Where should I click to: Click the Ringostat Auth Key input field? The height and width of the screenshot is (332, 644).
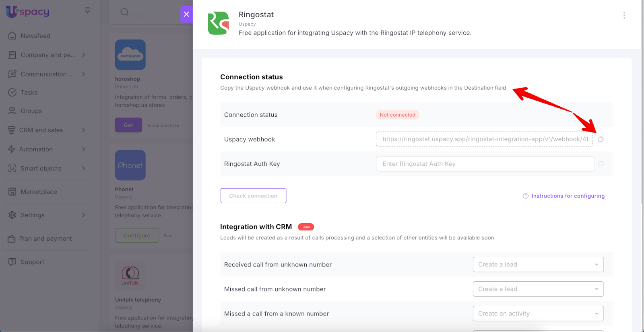(485, 164)
